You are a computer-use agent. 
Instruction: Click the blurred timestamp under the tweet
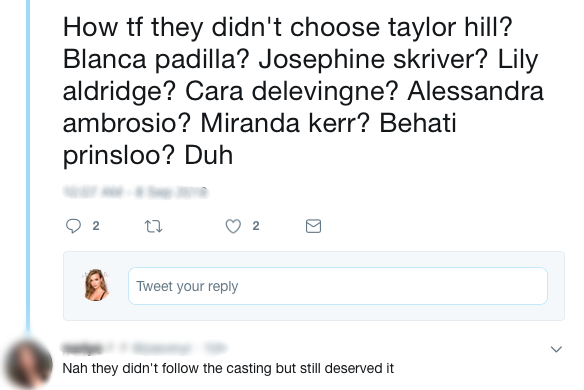[135, 192]
